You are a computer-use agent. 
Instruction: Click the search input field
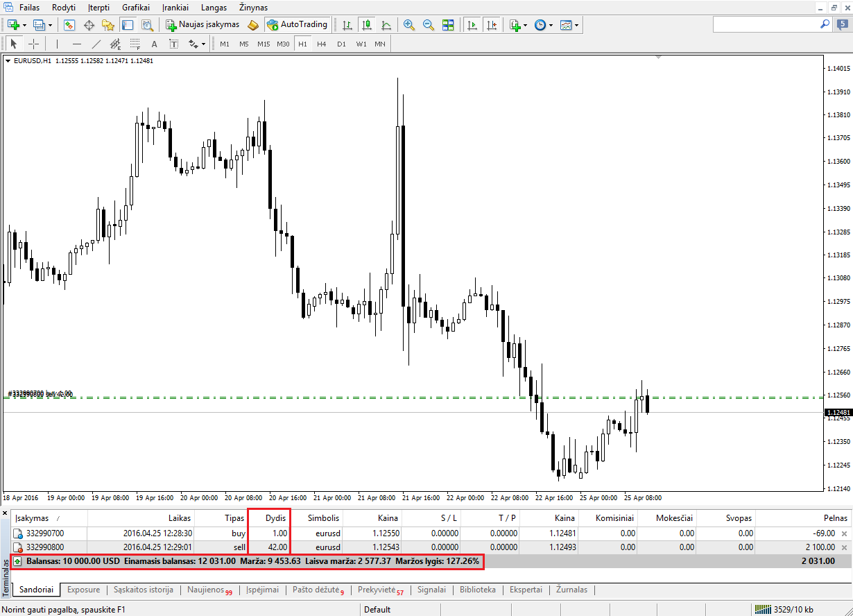pos(766,24)
